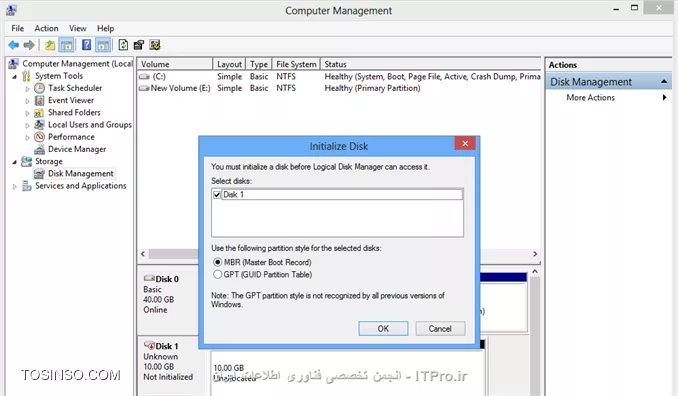Open the View menu
This screenshot has width=678, height=396.
(78, 29)
